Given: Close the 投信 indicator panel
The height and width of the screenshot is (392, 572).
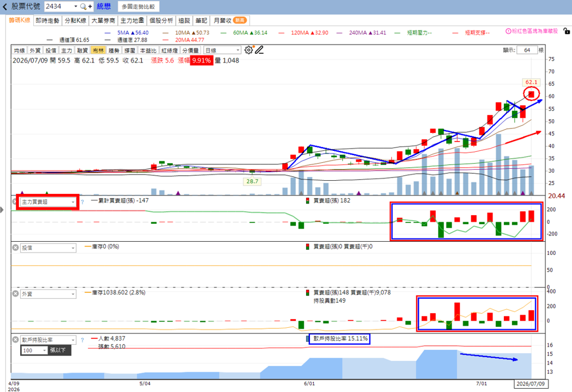Looking at the screenshot, I should [15, 248].
